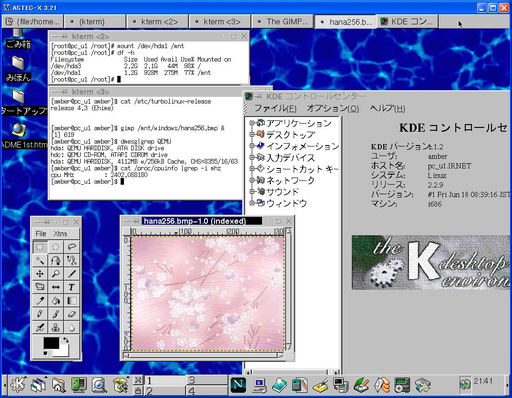The width and height of the screenshot is (512, 398).
Task: Open the ごみ箱 trash desktop icon
Action: point(18,39)
